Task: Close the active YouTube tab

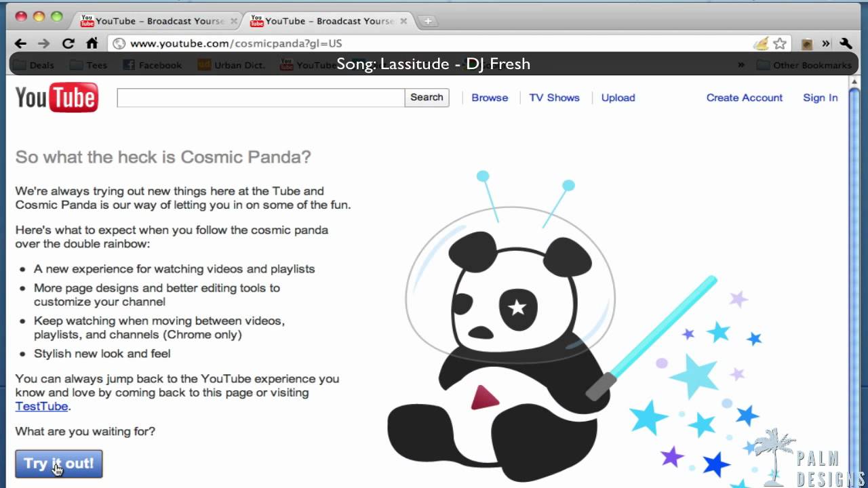Action: pos(403,21)
